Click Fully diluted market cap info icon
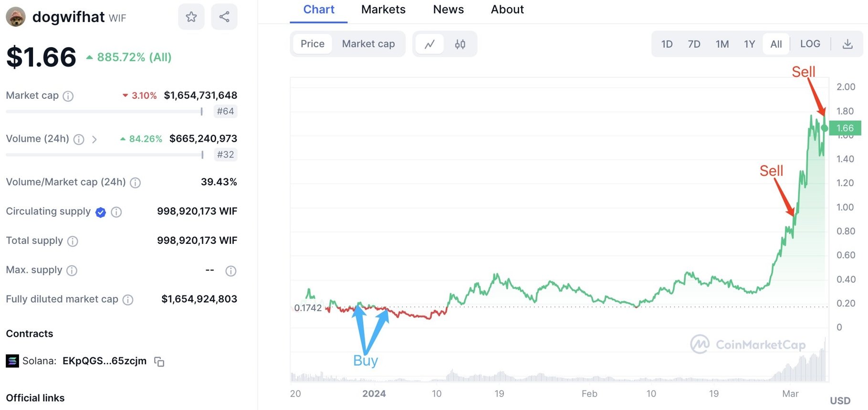 click(x=128, y=300)
